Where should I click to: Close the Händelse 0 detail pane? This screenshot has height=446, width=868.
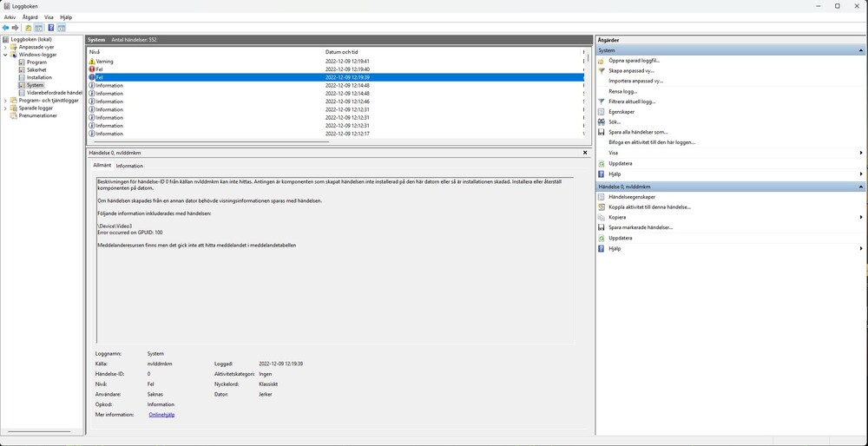pyautogui.click(x=585, y=152)
